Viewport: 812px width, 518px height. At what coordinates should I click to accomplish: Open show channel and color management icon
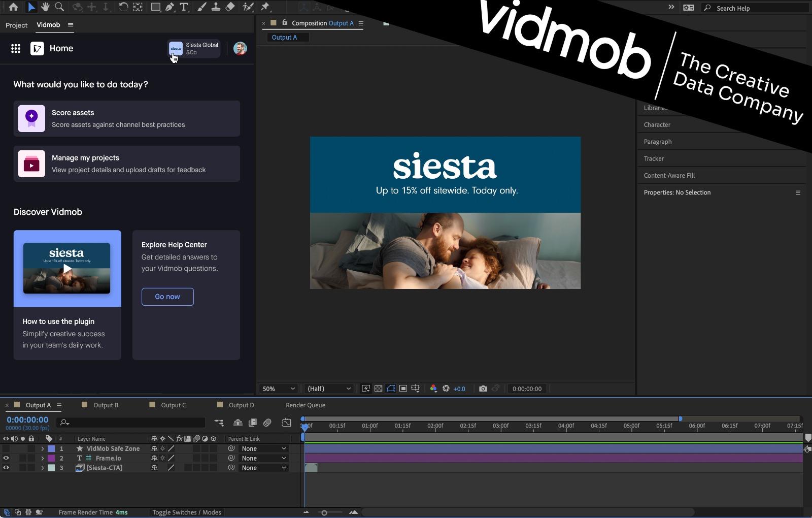[433, 388]
